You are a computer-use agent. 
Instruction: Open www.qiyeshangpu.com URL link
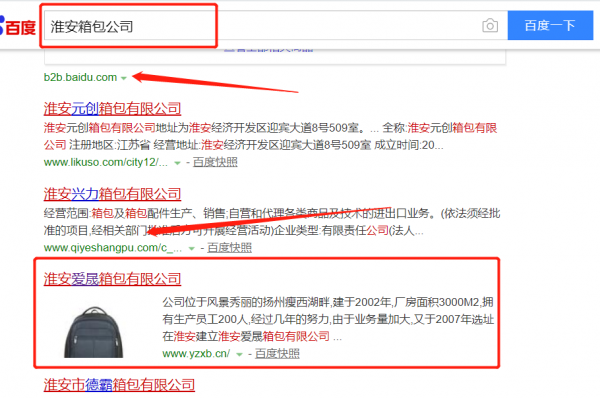click(113, 248)
